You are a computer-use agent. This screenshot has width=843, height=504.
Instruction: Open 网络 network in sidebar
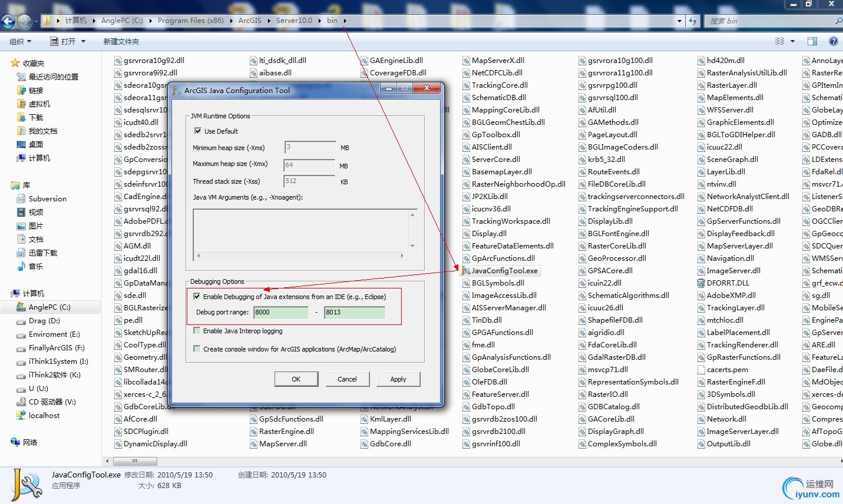(x=24, y=443)
